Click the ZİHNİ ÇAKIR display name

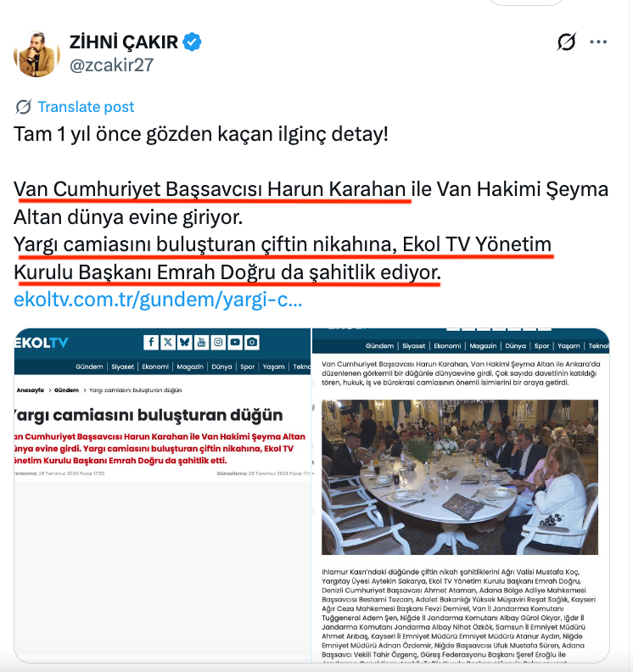pyautogui.click(x=124, y=42)
